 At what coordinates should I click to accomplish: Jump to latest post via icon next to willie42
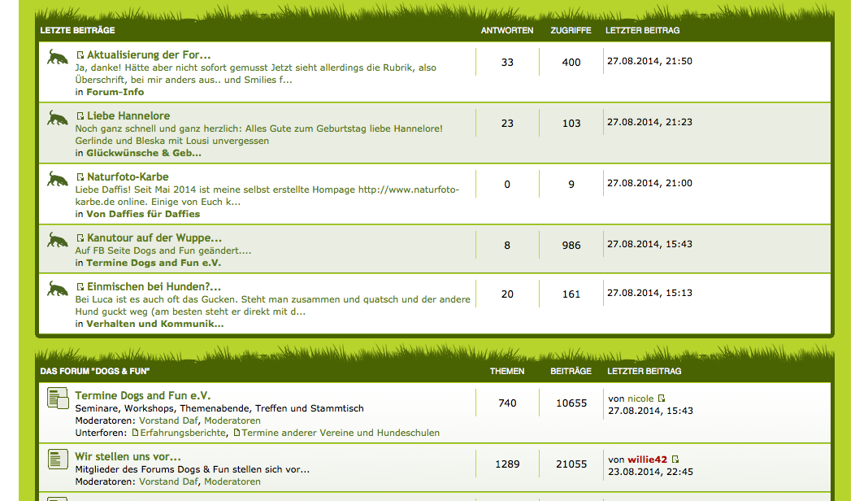click(x=675, y=460)
